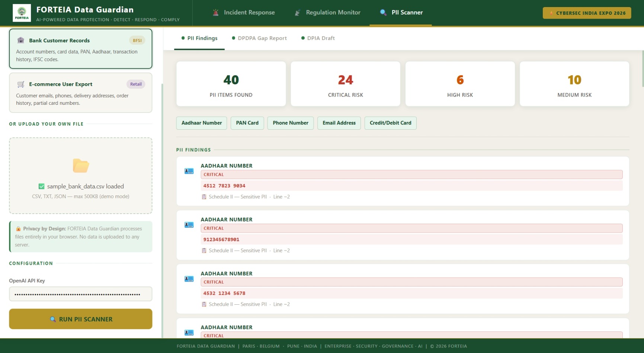Click the FORTEIA logo icon
644x353 pixels.
coord(22,13)
